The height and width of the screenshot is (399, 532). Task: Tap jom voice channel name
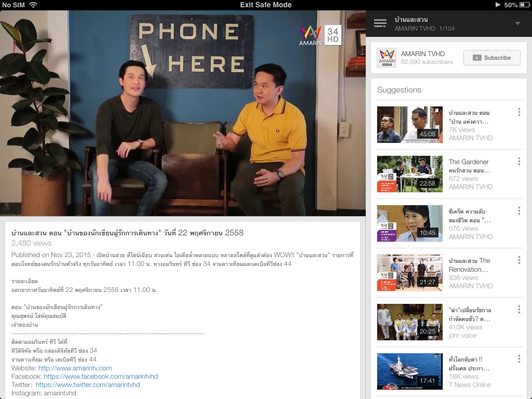coord(462,336)
